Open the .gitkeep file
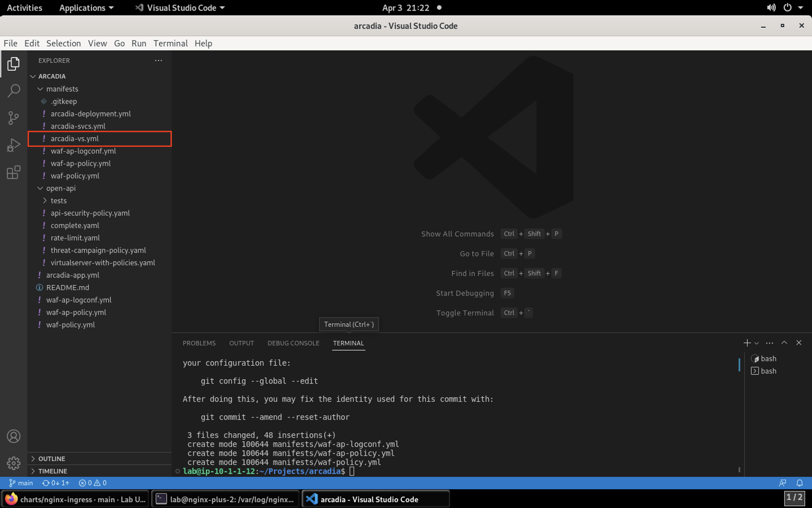This screenshot has height=508, width=812. point(100,101)
